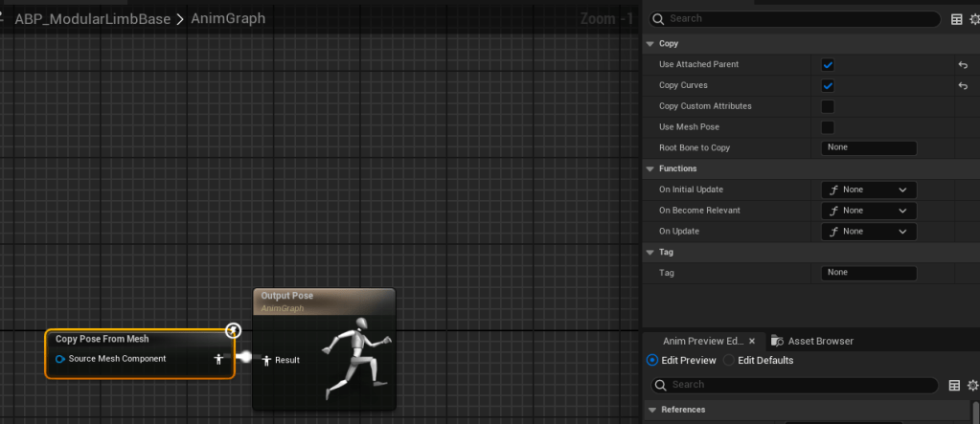
Task: Enable Copy Custom Attributes checkbox
Action: coord(828,106)
